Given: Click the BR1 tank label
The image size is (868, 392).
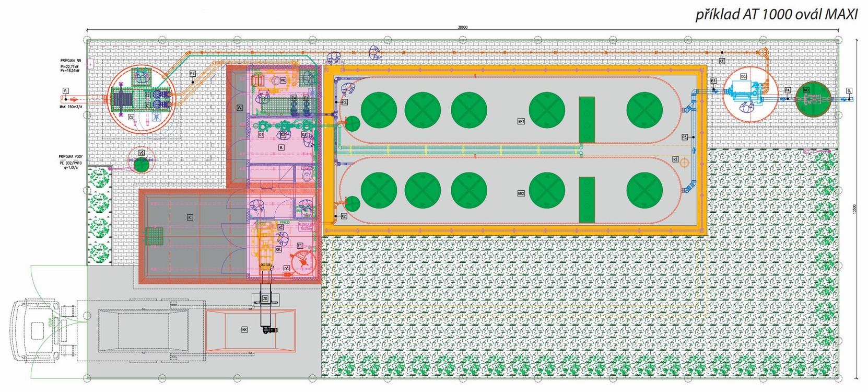Looking at the screenshot, I should 521,121.
